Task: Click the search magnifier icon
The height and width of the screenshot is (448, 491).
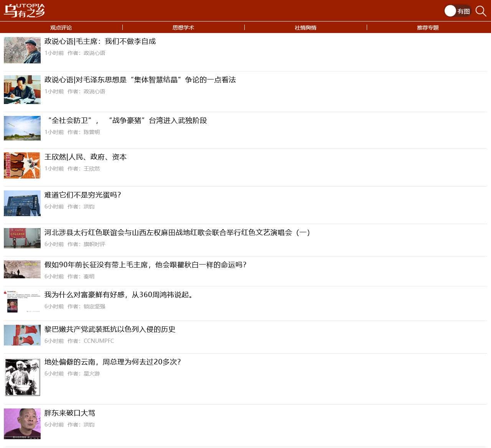Action: pos(481,11)
